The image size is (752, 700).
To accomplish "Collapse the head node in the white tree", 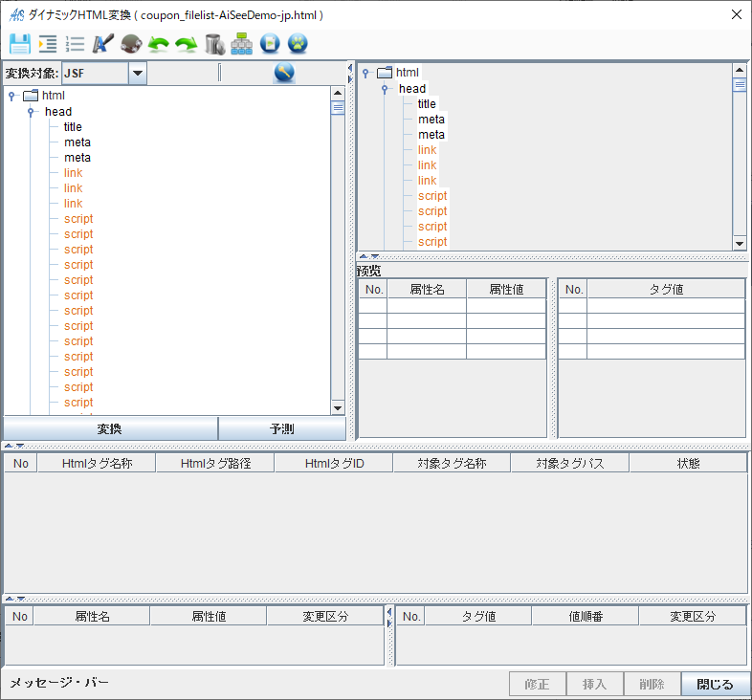I will (x=31, y=112).
